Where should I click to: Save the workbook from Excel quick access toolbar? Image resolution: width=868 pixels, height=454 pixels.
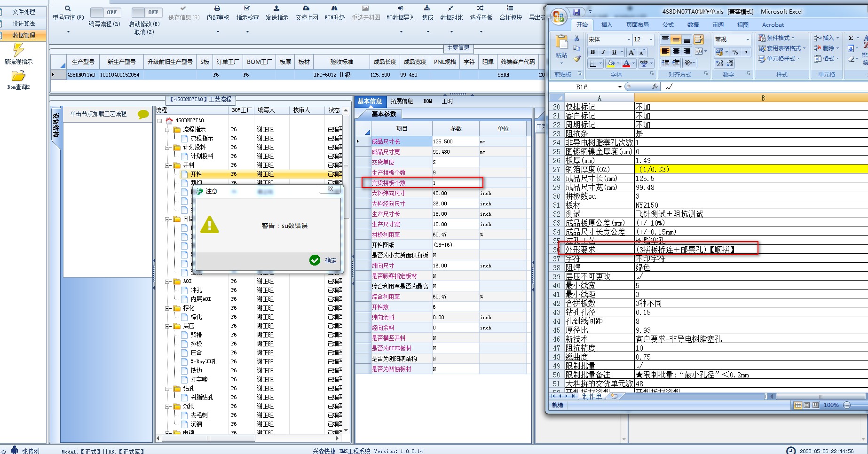pos(576,12)
